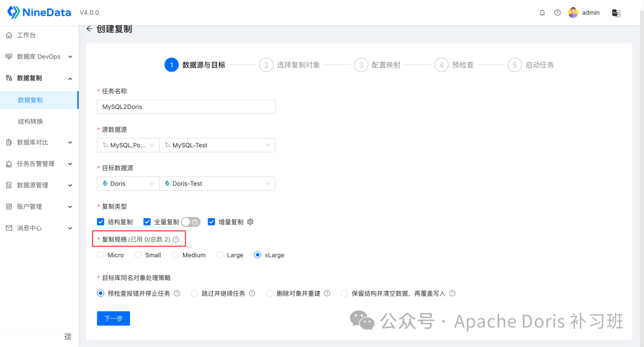Open incremental replication settings via gear icon

pyautogui.click(x=250, y=221)
